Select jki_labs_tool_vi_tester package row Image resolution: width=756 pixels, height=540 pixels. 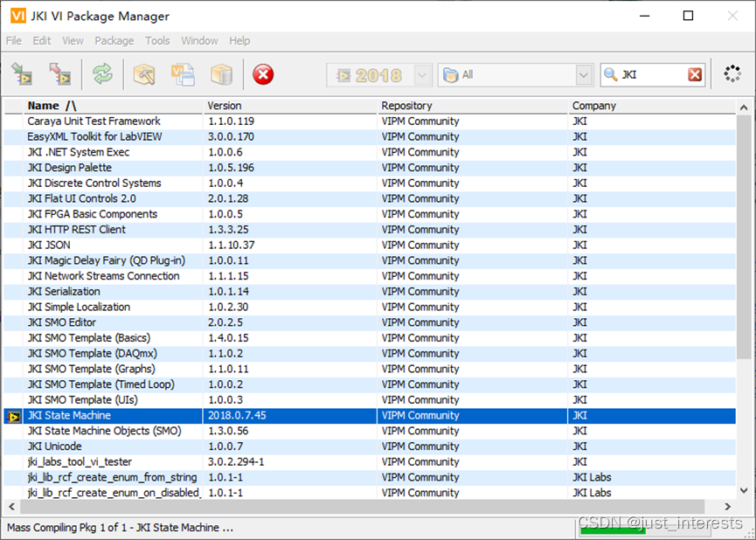tap(370, 461)
